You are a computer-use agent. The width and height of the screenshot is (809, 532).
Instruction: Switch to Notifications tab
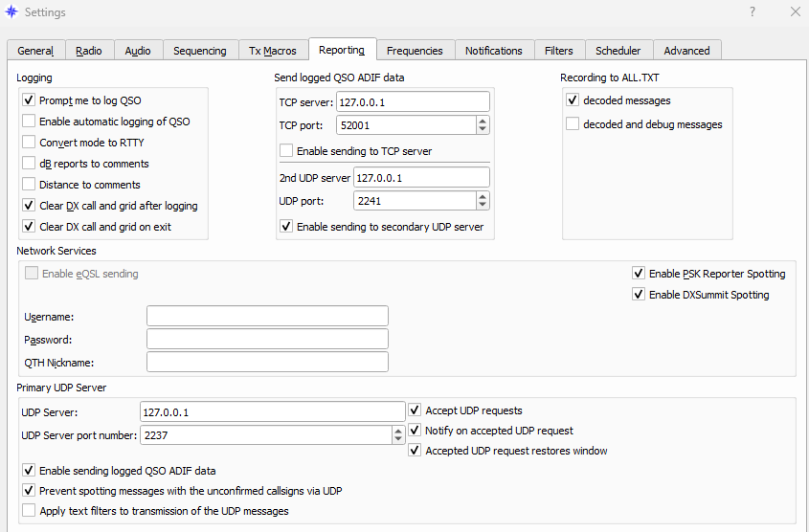tap(494, 51)
